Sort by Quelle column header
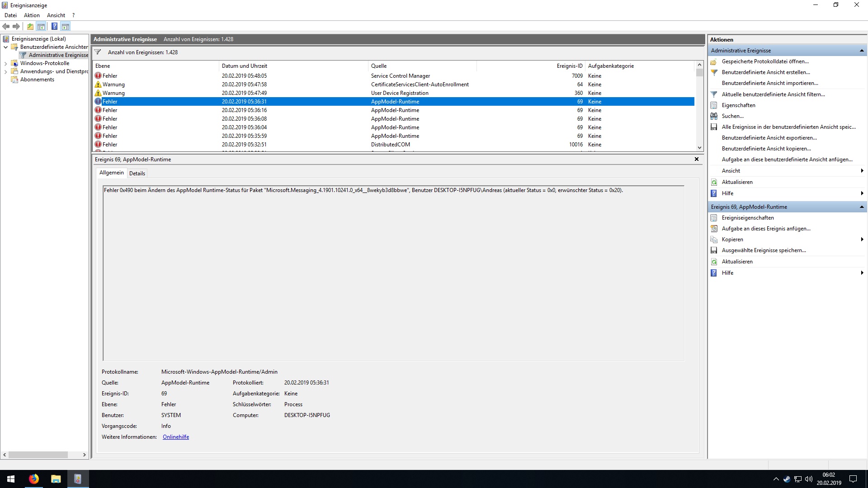 click(422, 66)
